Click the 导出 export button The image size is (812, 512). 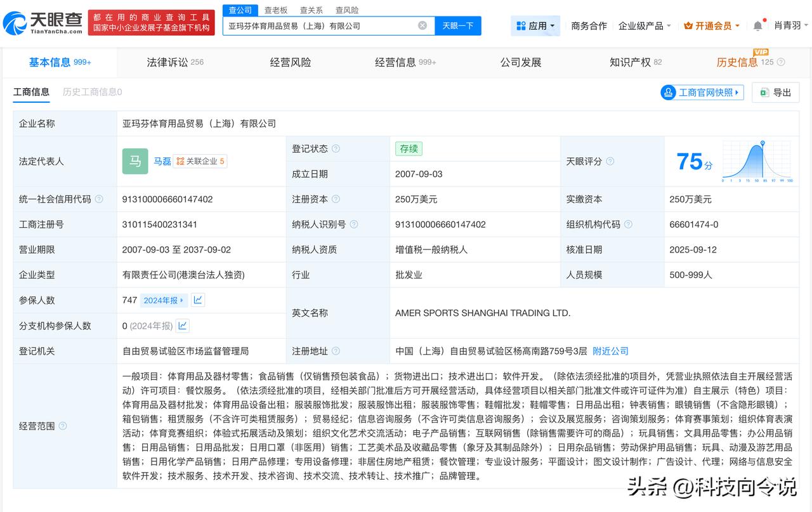775,93
